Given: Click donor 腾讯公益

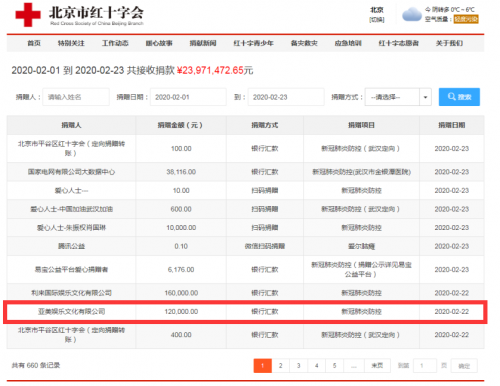Looking at the screenshot, I should 71,246.
